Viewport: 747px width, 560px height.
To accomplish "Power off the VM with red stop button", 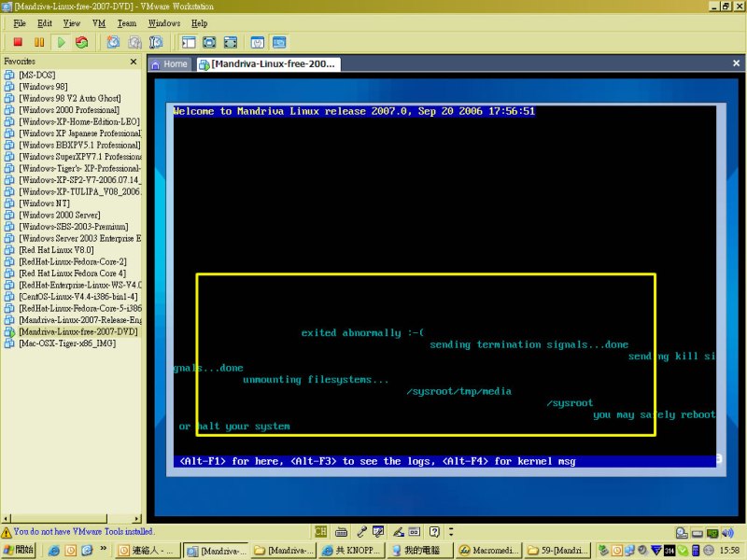I will click(x=18, y=42).
